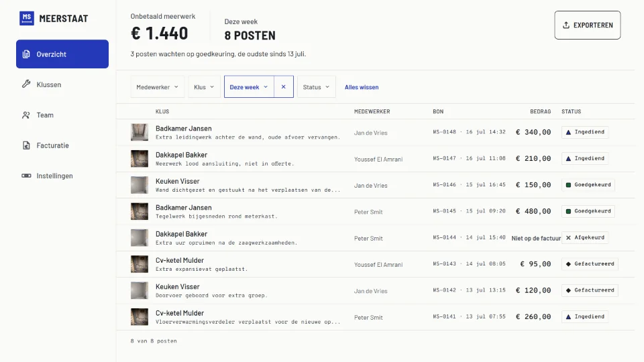The image size is (644, 362).
Task: Click amount € 95,00
Action: point(535,264)
